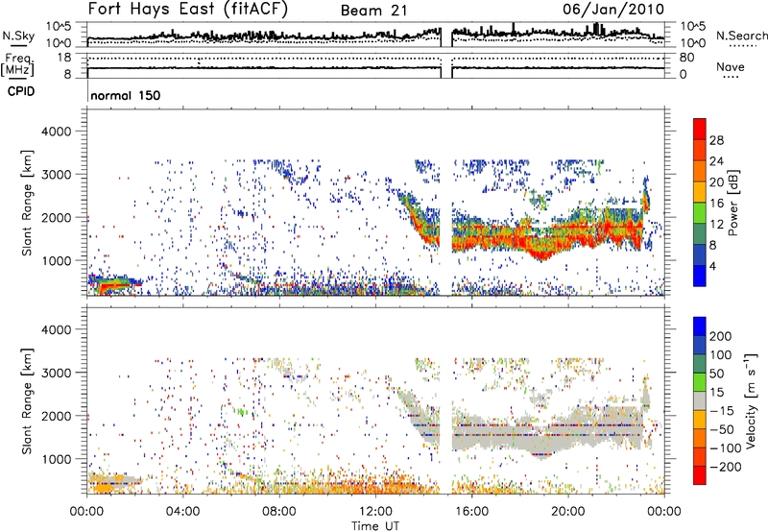
Task: Click the blue top of velocity colorbar
Action: pos(700,326)
